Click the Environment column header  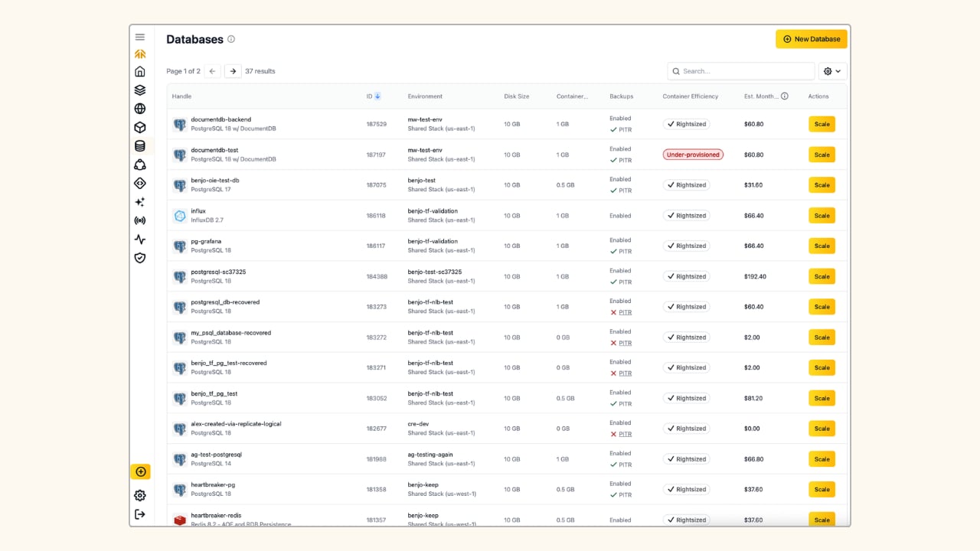click(425, 96)
